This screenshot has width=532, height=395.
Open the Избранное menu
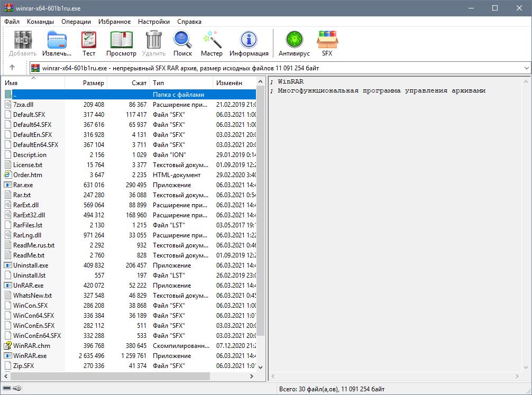[114, 22]
